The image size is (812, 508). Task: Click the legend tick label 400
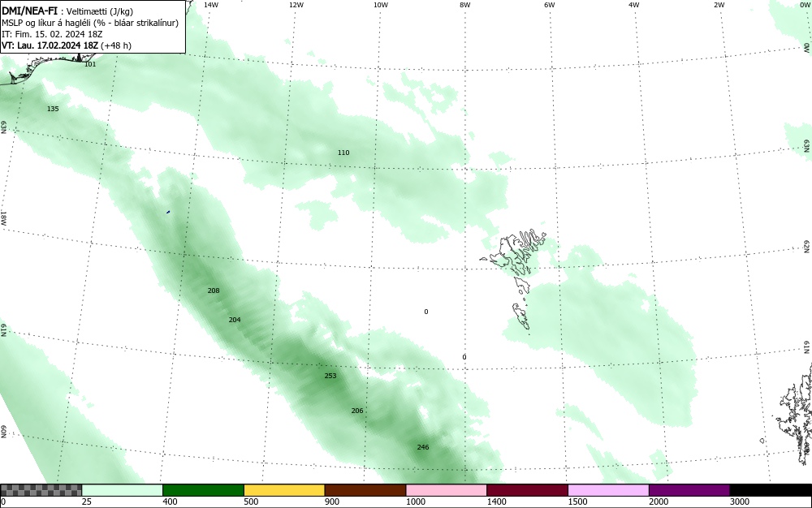(170, 502)
